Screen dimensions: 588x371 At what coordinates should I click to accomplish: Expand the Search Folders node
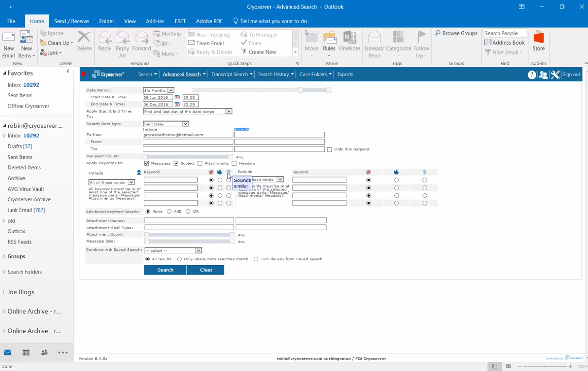[4, 272]
